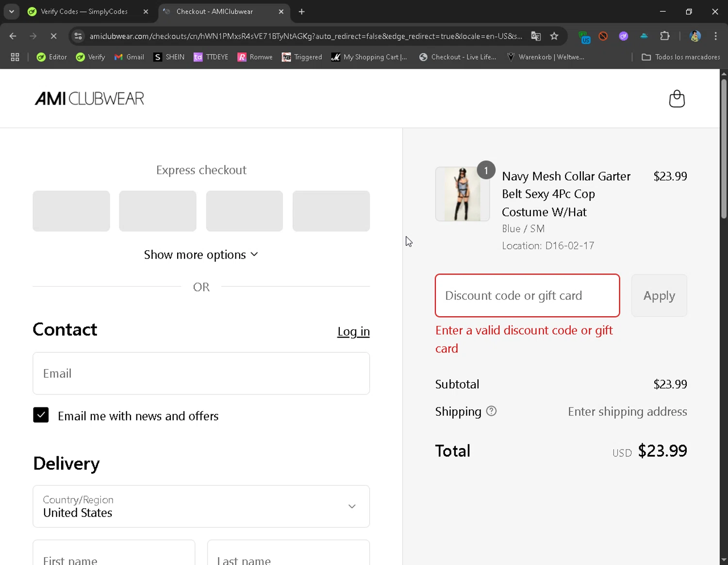Open the green US extension icon

585,36
